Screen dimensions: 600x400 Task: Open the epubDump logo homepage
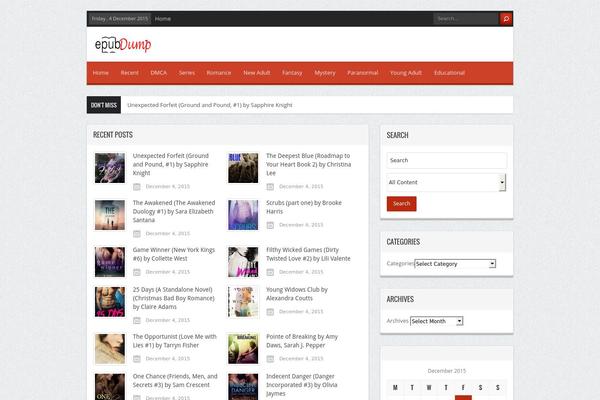tap(123, 44)
